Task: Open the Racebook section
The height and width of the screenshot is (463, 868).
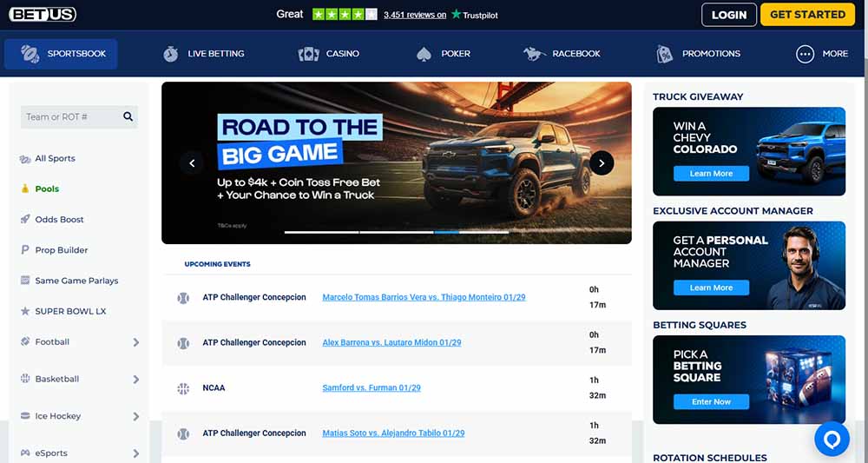Action: (x=562, y=54)
